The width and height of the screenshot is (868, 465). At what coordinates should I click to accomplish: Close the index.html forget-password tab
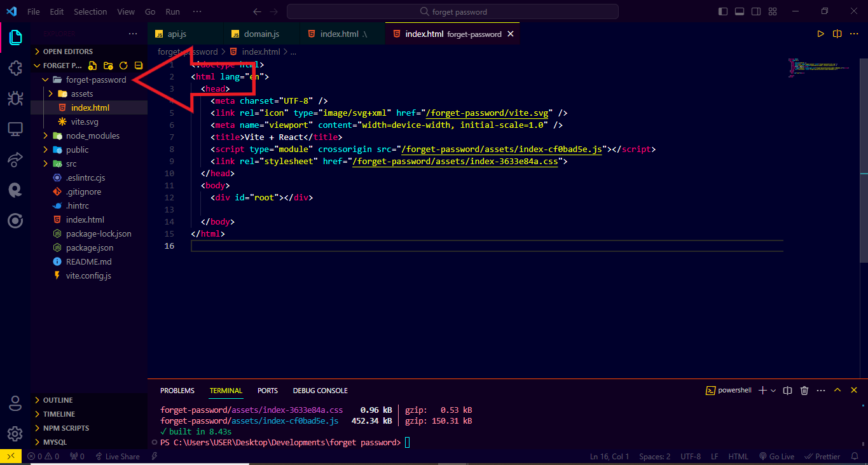[x=510, y=34]
